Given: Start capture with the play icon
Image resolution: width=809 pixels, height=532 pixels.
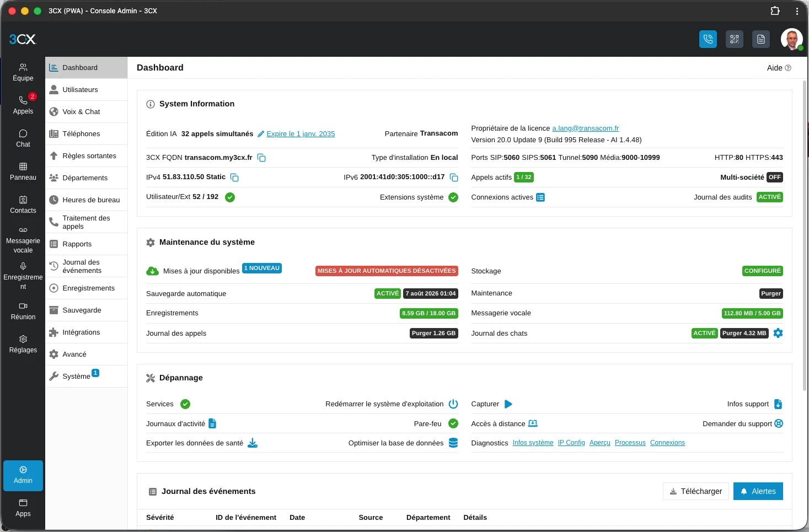Looking at the screenshot, I should (508, 404).
